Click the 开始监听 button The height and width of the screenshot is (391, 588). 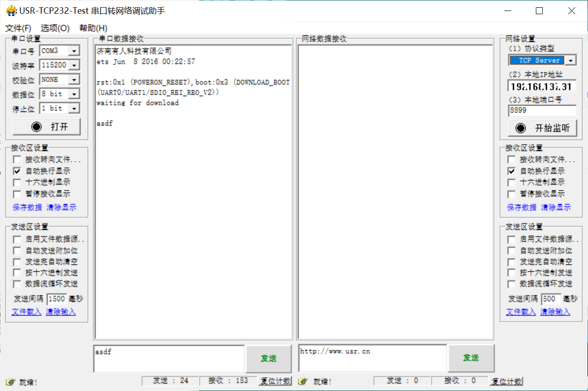[x=542, y=128]
